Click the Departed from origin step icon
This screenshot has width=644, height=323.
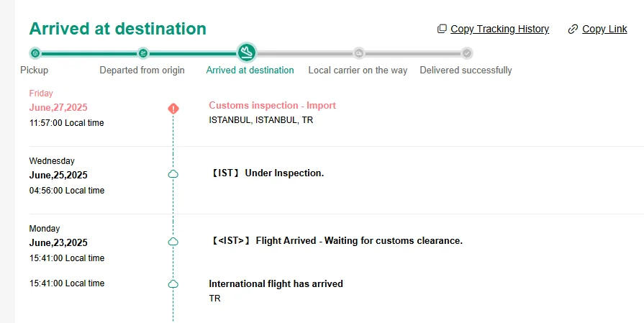(142, 53)
